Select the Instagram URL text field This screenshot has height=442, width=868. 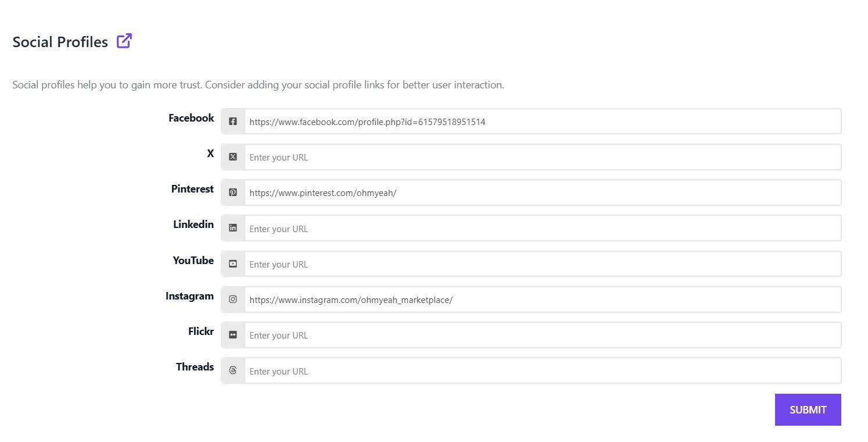tap(542, 300)
